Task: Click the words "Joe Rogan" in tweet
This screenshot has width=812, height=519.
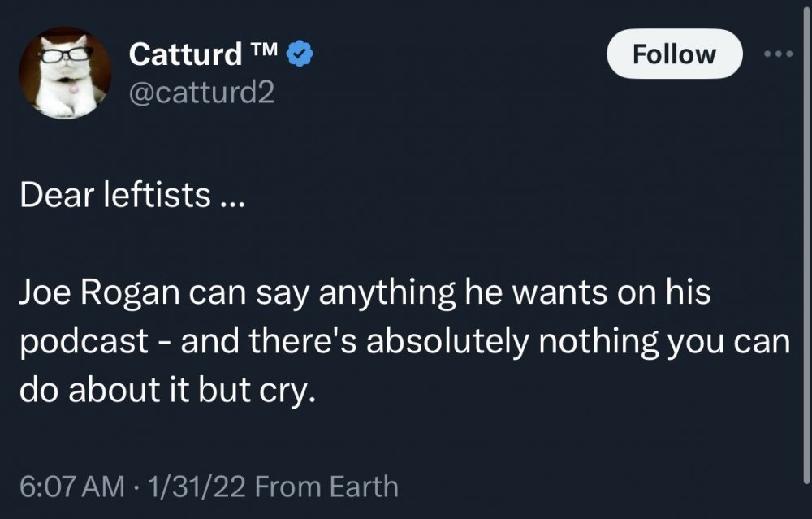Action: 98,293
